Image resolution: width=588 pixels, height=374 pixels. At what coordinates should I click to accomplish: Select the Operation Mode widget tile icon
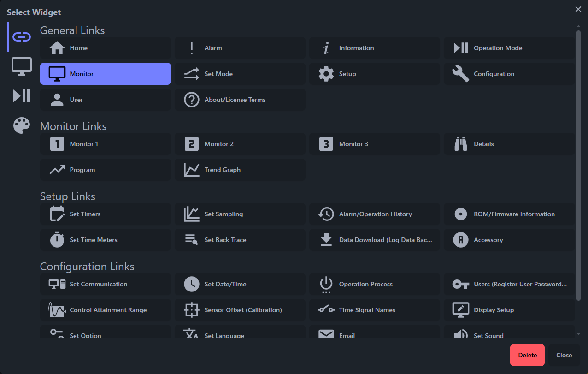point(461,48)
